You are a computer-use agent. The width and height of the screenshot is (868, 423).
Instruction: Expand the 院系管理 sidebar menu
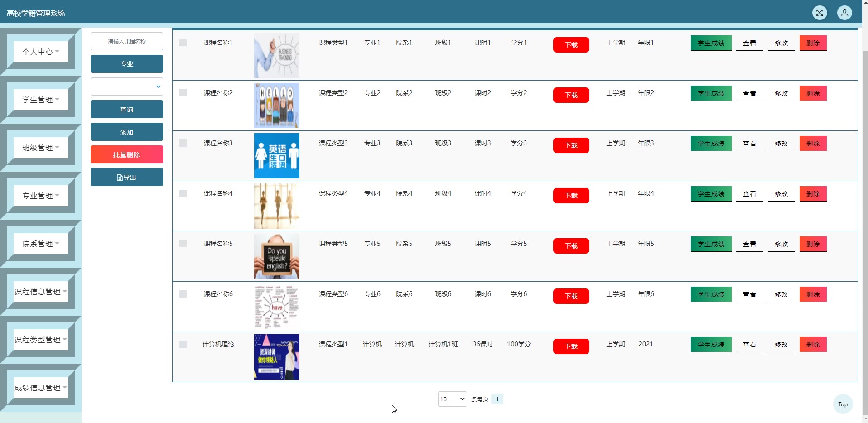click(41, 244)
